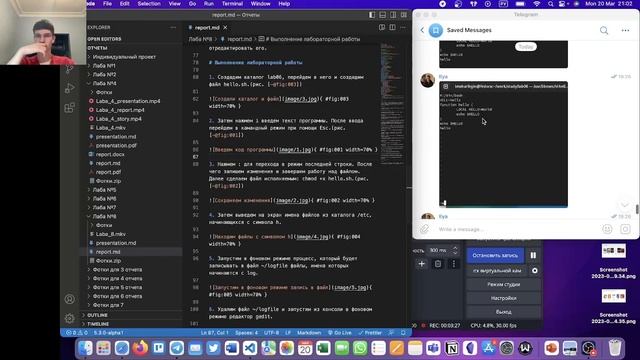Open the emoji picker in Telegram

[x=607, y=229]
